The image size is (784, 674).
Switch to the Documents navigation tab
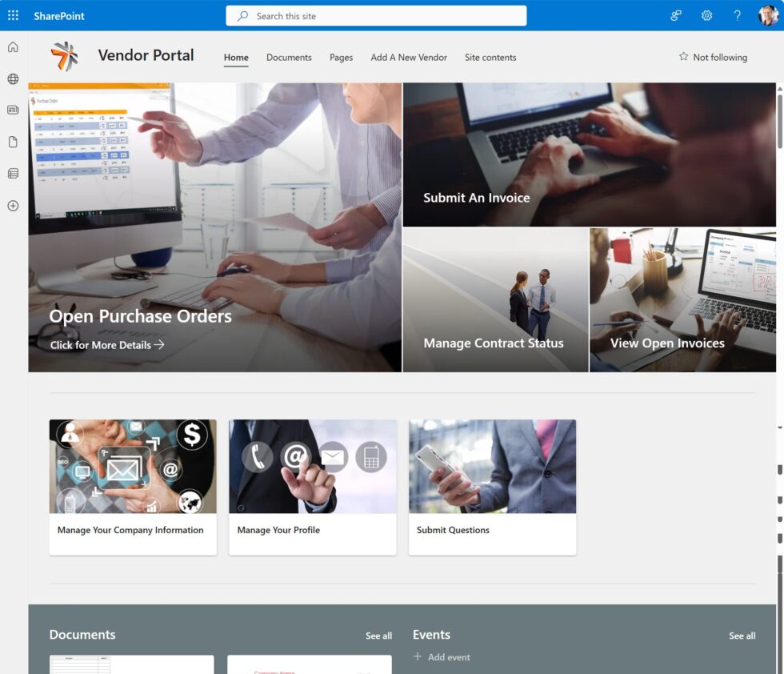(x=289, y=57)
